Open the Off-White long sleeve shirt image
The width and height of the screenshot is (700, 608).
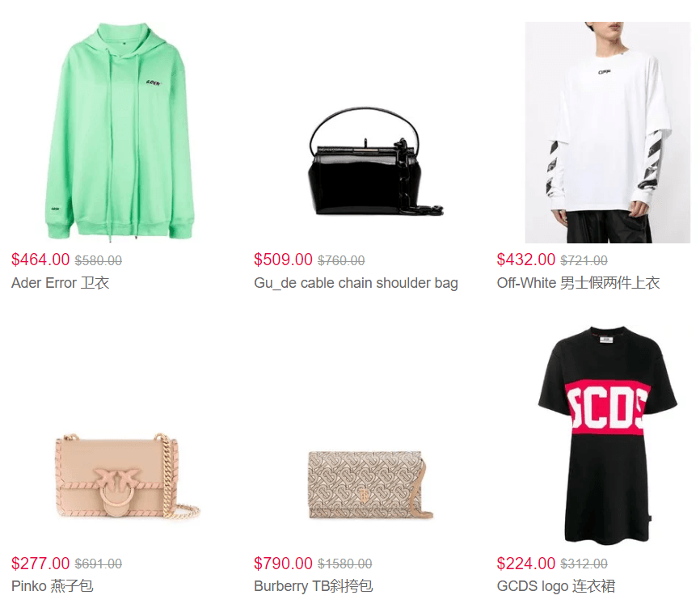click(x=608, y=133)
